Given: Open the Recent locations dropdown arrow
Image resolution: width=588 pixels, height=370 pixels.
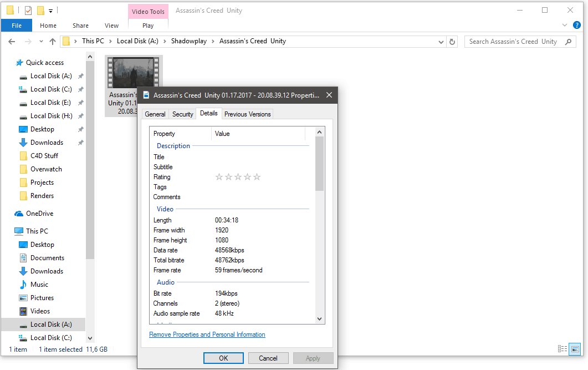Looking at the screenshot, I should point(41,42).
